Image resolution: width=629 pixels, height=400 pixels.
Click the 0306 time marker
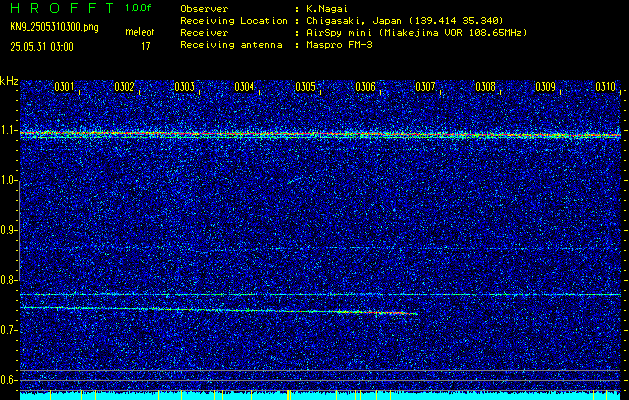point(365,87)
